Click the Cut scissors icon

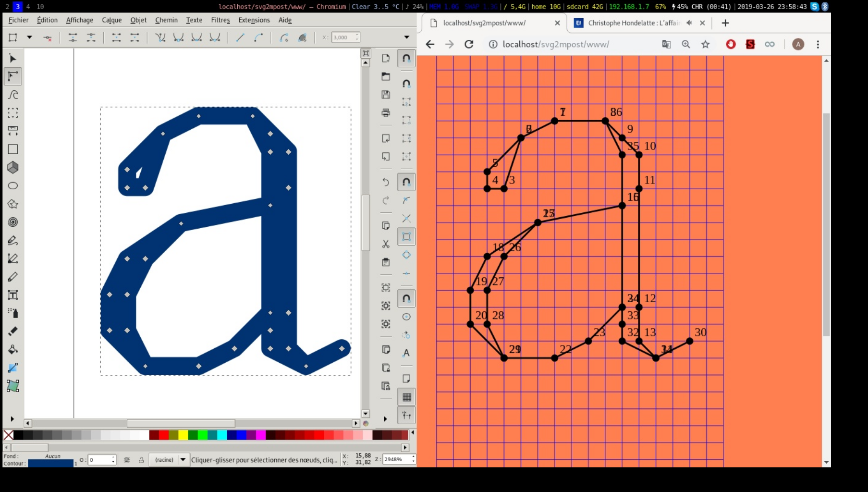coord(386,244)
